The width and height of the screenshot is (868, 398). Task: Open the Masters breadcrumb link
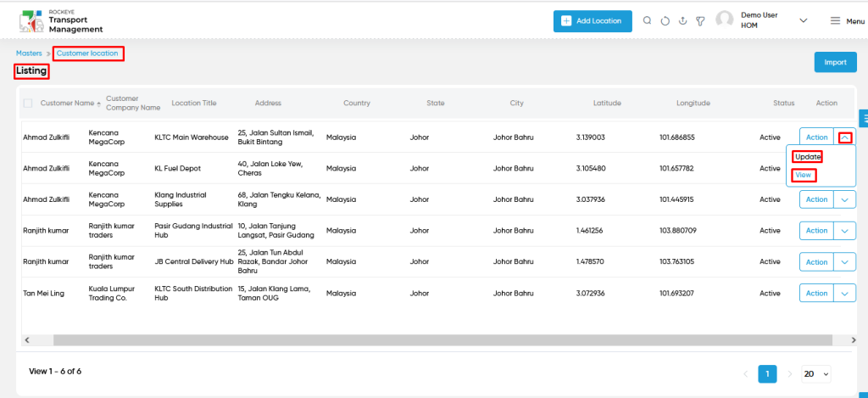[x=29, y=53]
